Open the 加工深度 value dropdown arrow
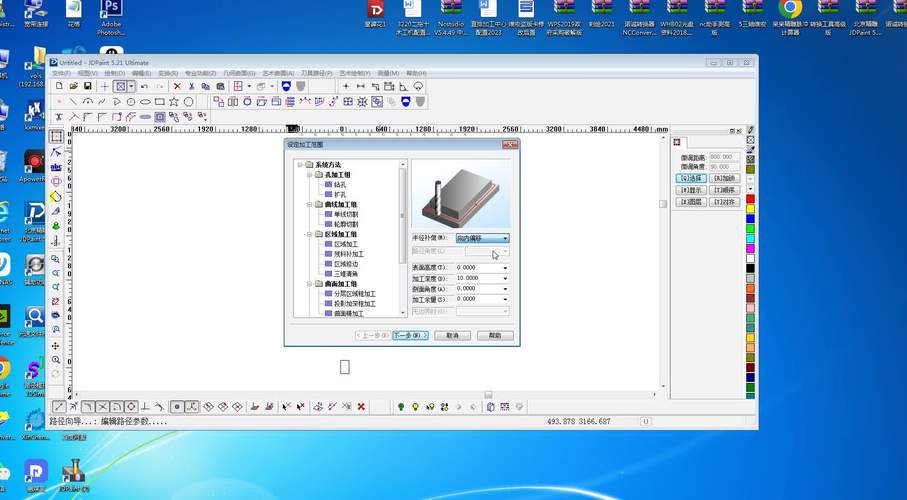907x500 pixels. click(x=505, y=278)
